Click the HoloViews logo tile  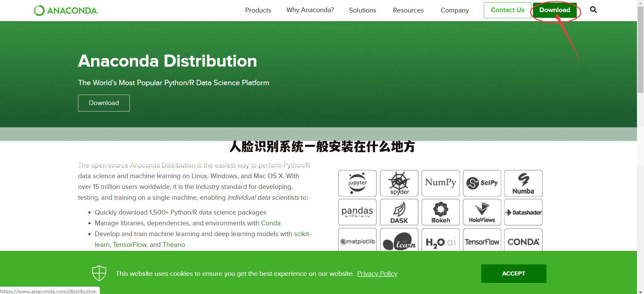(x=482, y=212)
